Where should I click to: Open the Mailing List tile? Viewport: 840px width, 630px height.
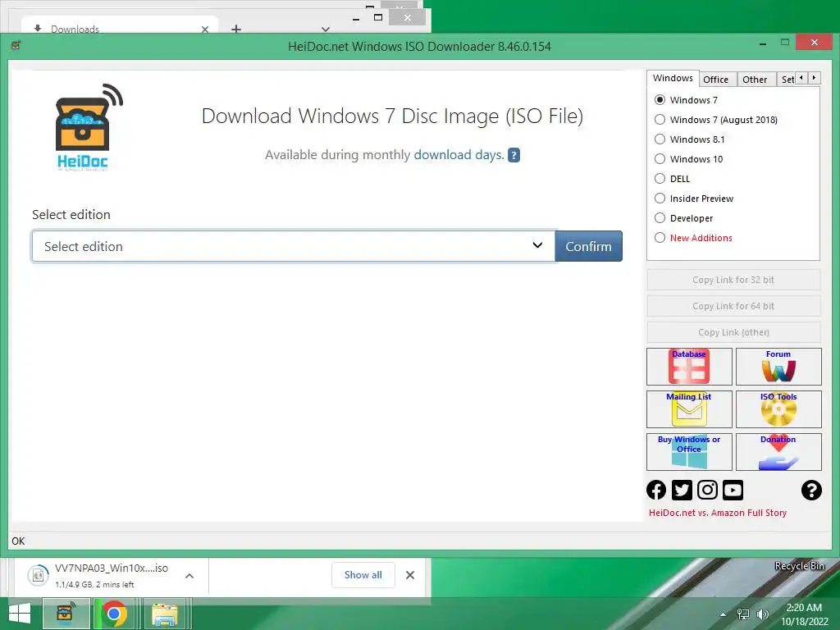[689, 409]
